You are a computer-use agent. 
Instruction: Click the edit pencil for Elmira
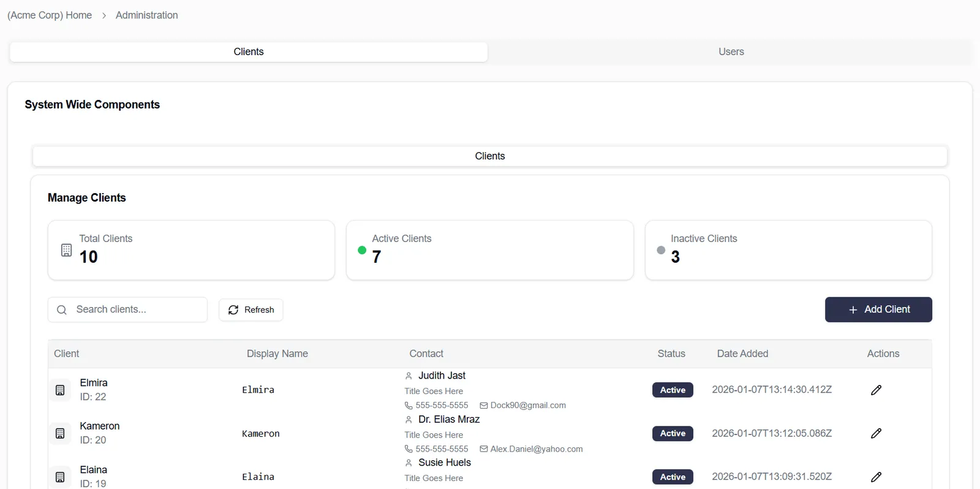pyautogui.click(x=876, y=390)
